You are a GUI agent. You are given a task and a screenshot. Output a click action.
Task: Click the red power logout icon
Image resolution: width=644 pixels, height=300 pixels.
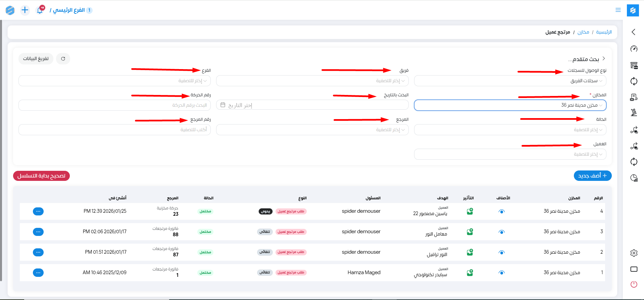(x=634, y=285)
